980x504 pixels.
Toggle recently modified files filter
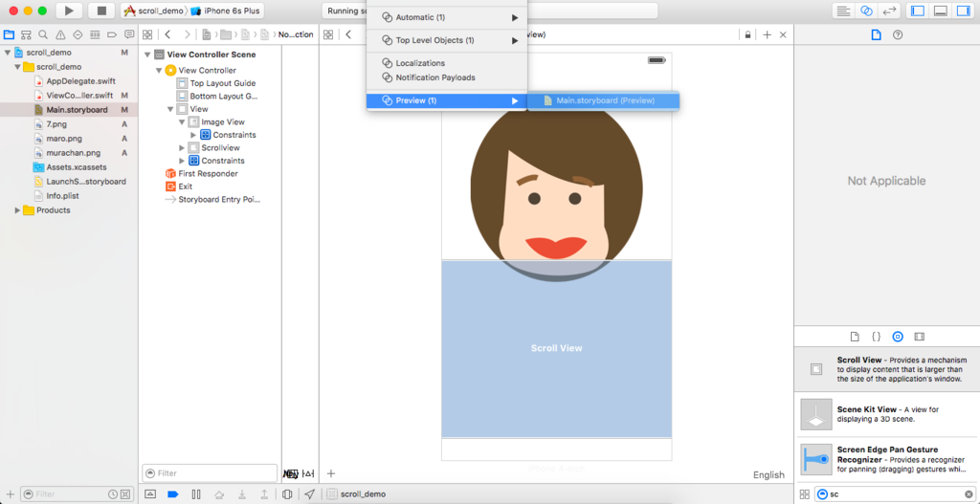coord(113,494)
